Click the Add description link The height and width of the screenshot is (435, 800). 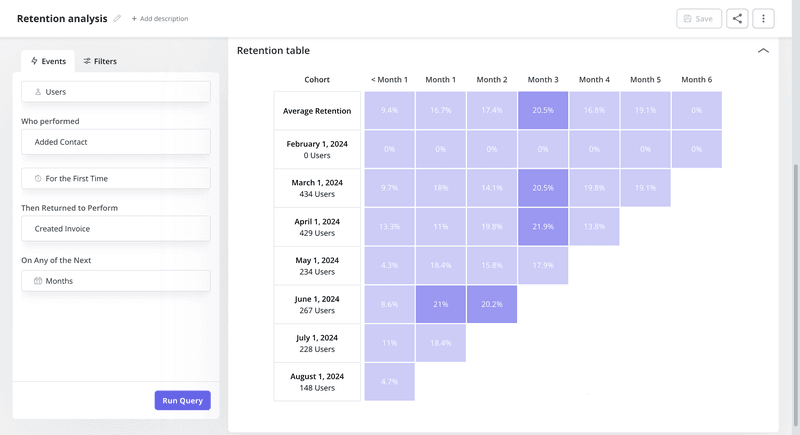pyautogui.click(x=160, y=19)
